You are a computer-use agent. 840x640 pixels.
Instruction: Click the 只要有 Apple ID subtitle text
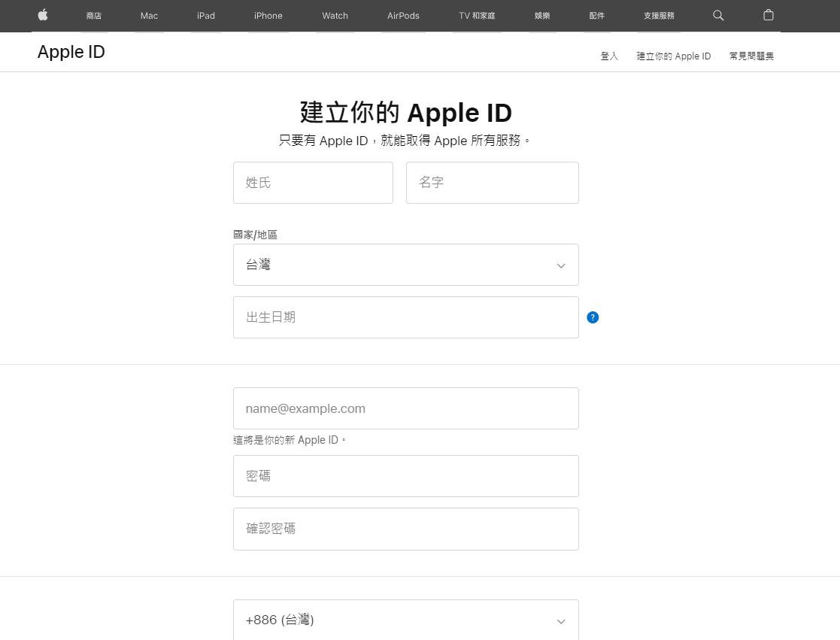click(405, 141)
